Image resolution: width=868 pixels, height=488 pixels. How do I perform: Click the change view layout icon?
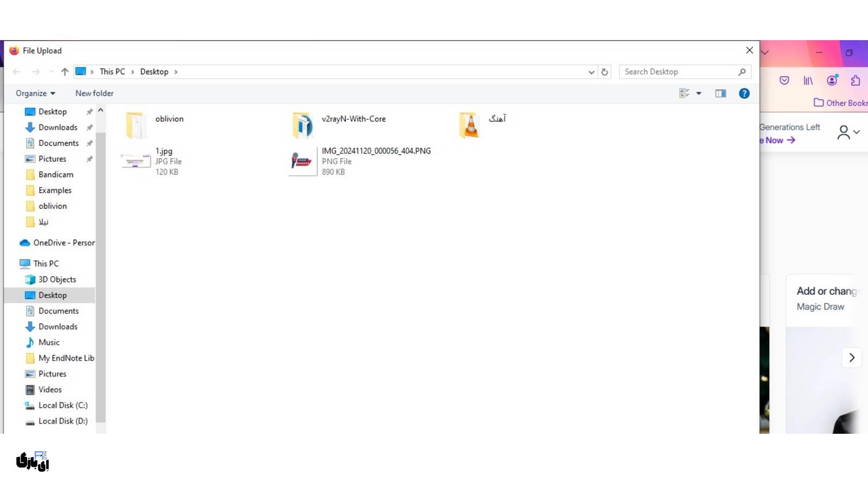(684, 93)
